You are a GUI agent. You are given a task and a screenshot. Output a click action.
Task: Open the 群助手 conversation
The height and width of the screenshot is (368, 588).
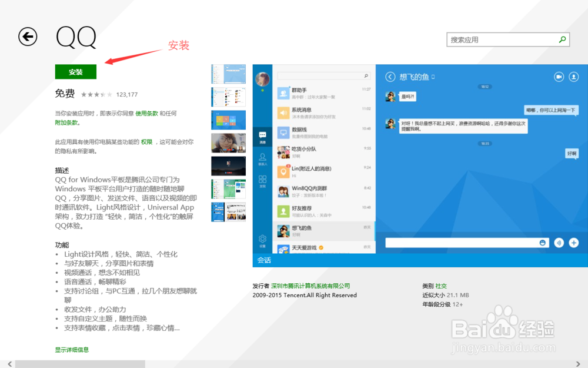coord(324,93)
